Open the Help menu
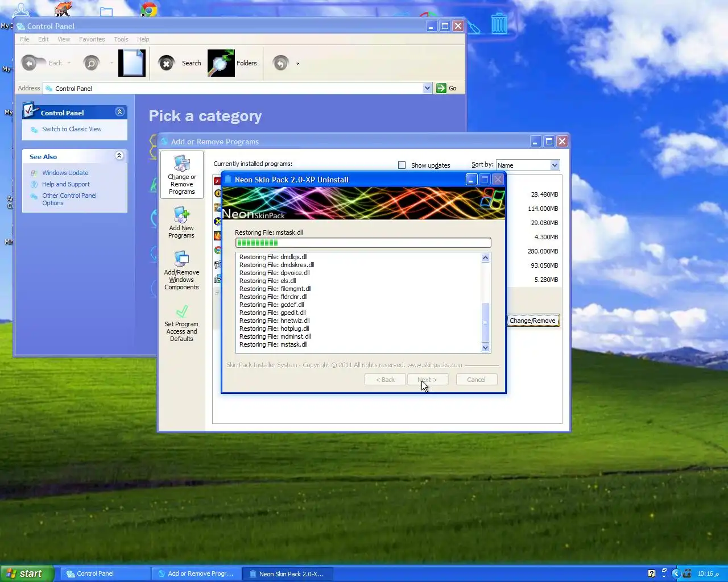This screenshot has width=728, height=582. (143, 39)
